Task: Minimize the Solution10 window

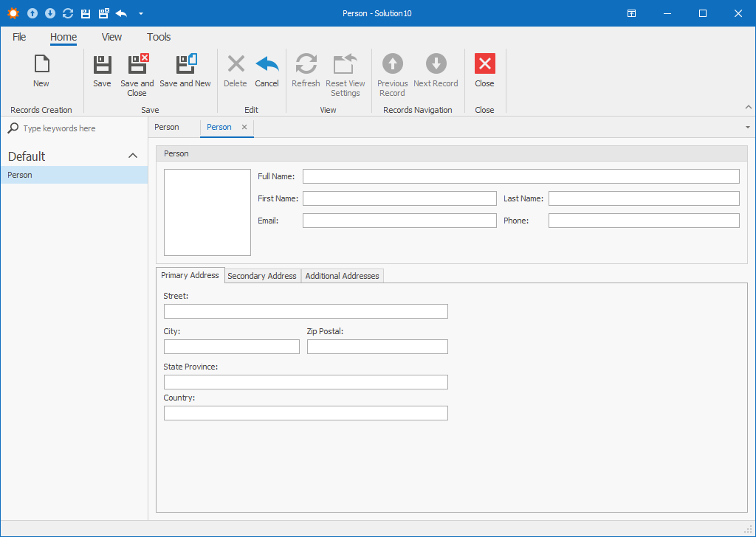Action: (667, 13)
